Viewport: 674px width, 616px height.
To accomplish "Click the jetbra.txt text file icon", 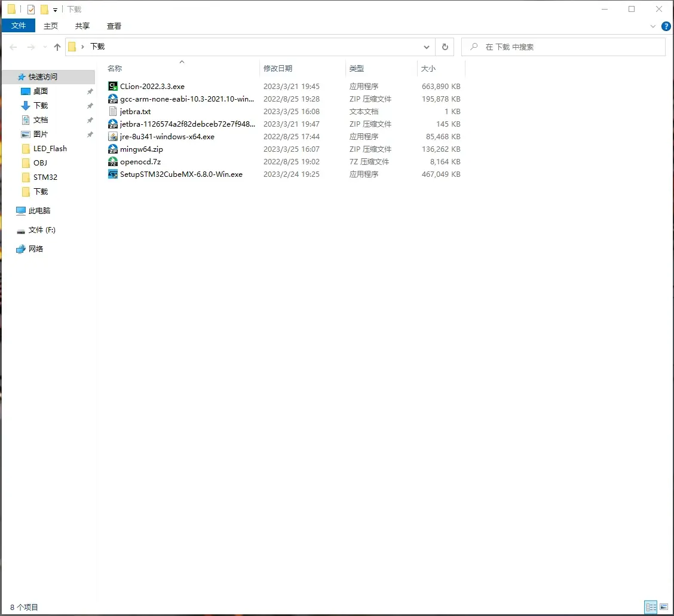I will click(112, 111).
